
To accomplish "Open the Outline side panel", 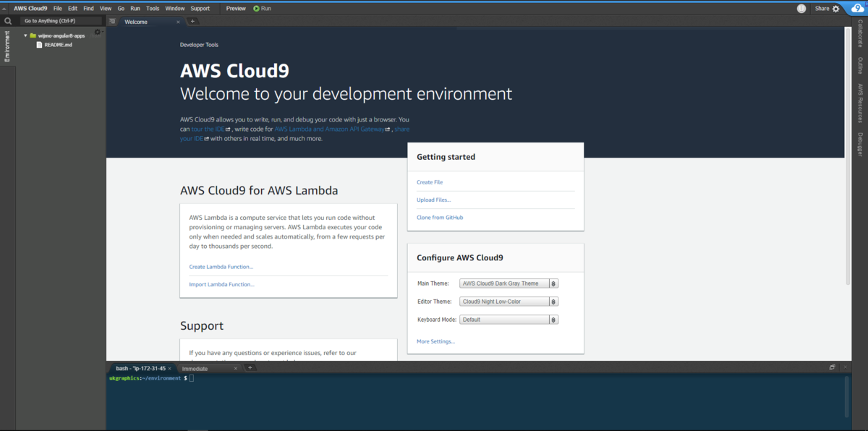I will click(860, 66).
